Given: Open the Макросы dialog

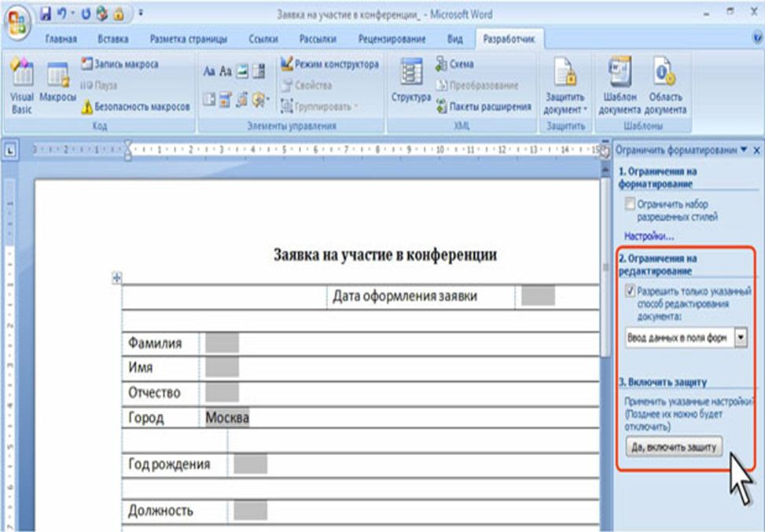Looking at the screenshot, I should pyautogui.click(x=57, y=82).
